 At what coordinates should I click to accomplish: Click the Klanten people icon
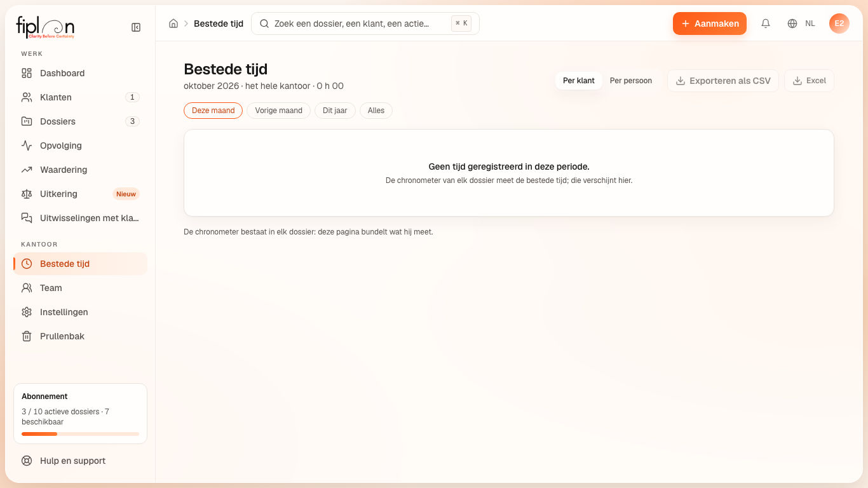[27, 97]
